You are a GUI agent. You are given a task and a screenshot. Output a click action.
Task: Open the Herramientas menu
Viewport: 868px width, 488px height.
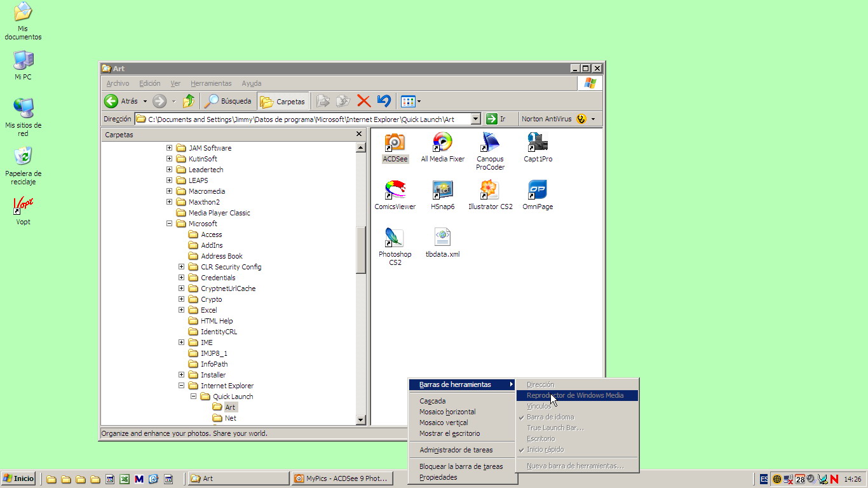click(x=211, y=83)
